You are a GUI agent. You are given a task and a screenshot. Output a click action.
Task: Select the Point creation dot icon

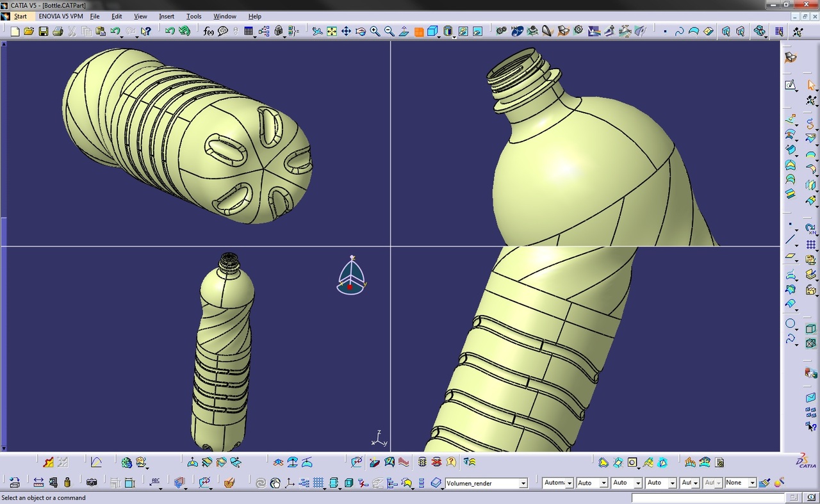pos(665,31)
